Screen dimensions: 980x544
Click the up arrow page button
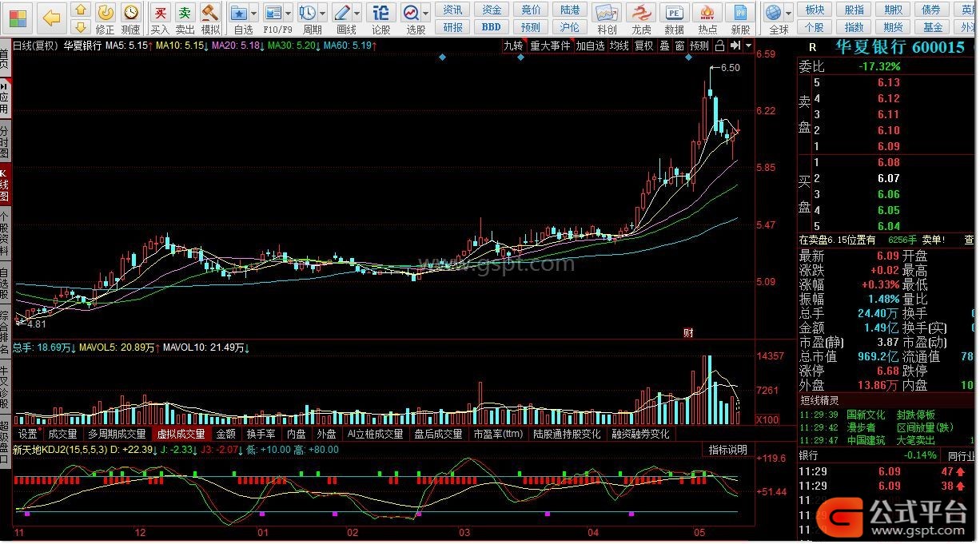click(x=81, y=11)
